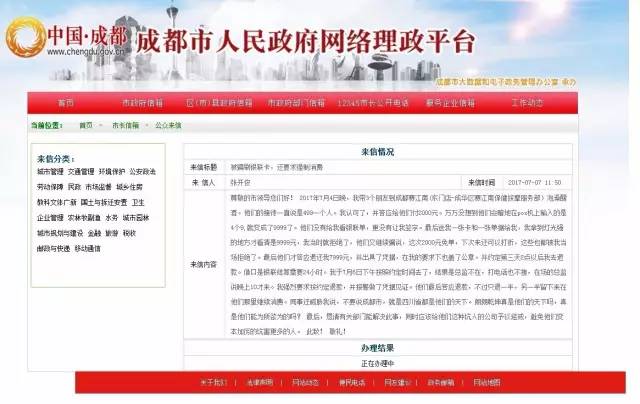Image resolution: width=640 pixels, height=404 pixels.
Task: Click the 来信情况 section header
Action: (x=378, y=152)
